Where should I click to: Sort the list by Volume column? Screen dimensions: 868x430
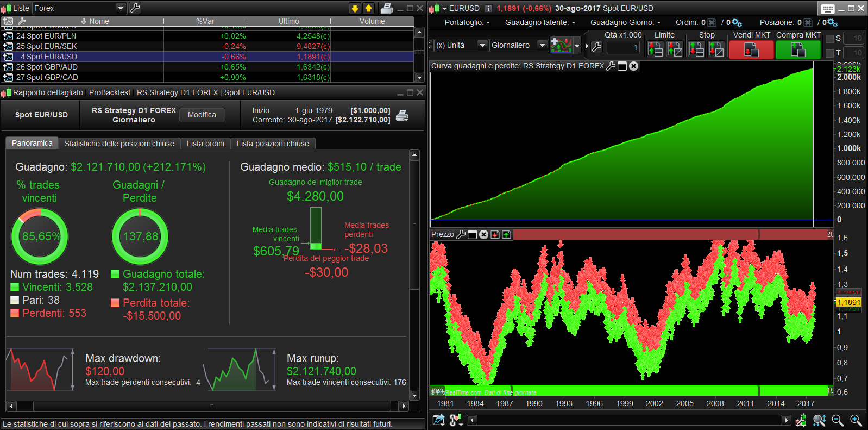(x=372, y=21)
